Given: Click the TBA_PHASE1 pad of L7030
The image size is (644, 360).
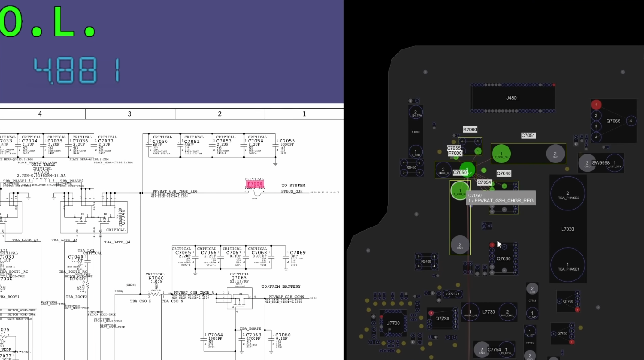Looking at the screenshot, I should click(568, 266).
